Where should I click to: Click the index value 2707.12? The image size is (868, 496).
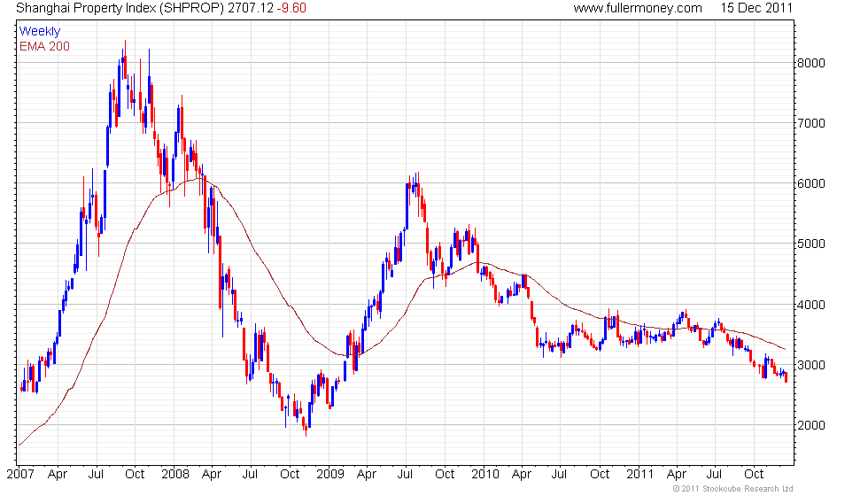point(251,8)
